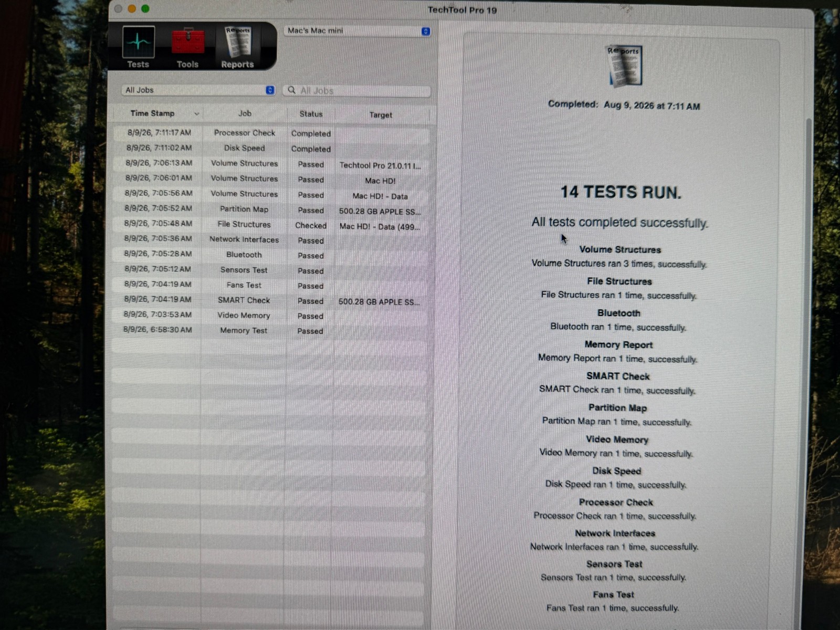Click the search magnifier icon
Image resolution: width=840 pixels, height=630 pixels.
pyautogui.click(x=292, y=90)
